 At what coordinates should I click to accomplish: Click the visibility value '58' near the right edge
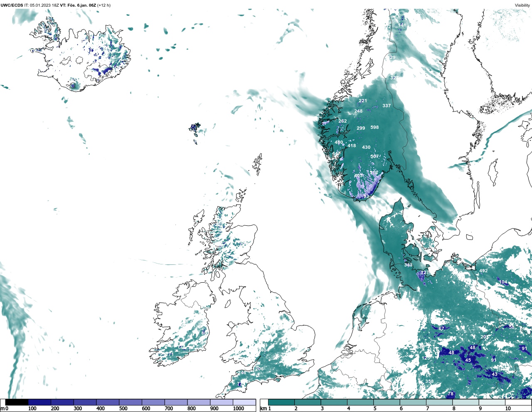(512, 327)
